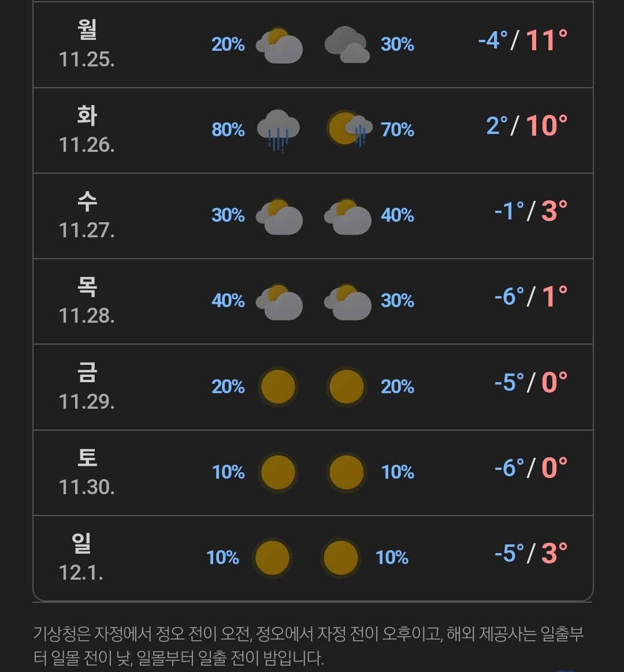The height and width of the screenshot is (672, 624).
Task: Click Monday 11.25 afternoon cloudy icon
Action: (x=347, y=44)
